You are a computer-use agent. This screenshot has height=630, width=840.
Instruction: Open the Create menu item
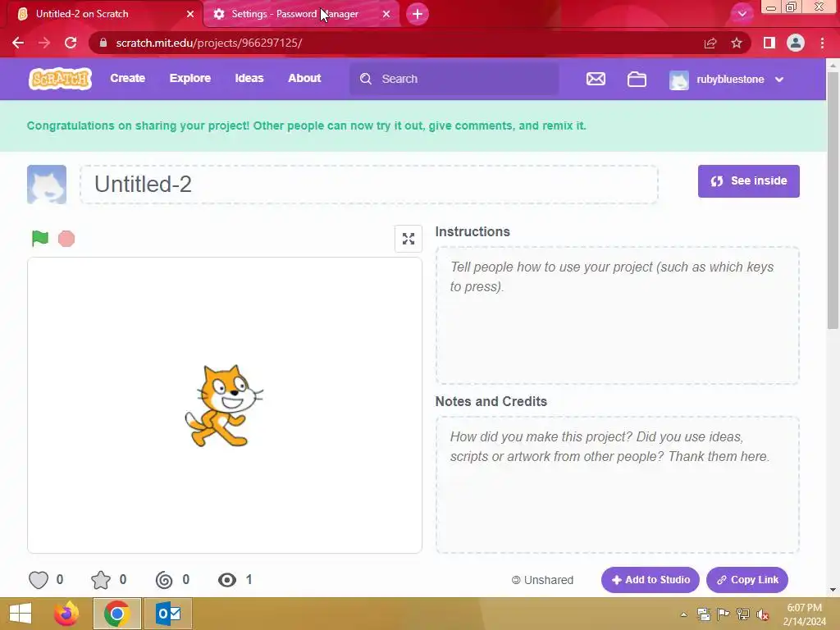point(127,78)
